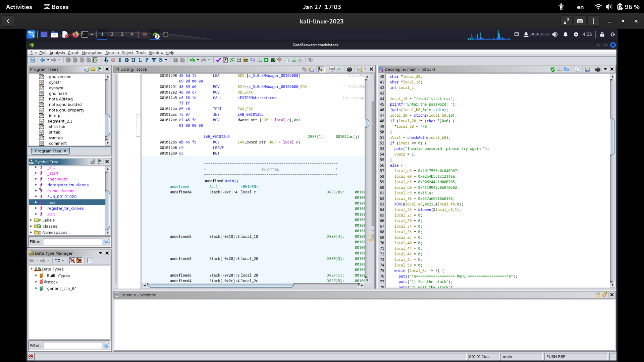Screen dimensions: 644x362
Task: Expand BuiltInTypes in Data Type Manager
Action: (36, 276)
